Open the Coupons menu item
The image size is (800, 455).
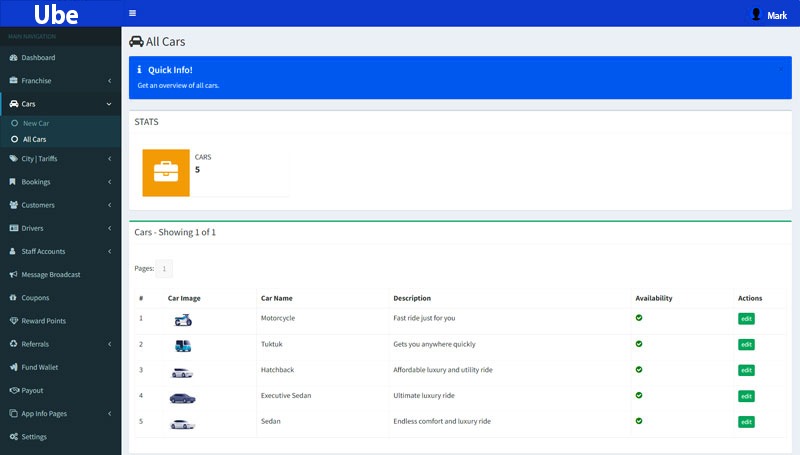coord(35,298)
